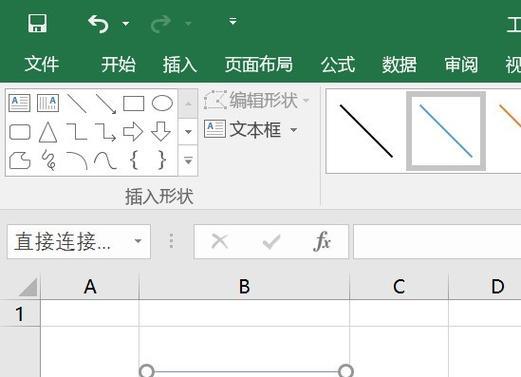Select the left brace shape
Image resolution: width=521 pixels, height=377 pixels.
(134, 160)
